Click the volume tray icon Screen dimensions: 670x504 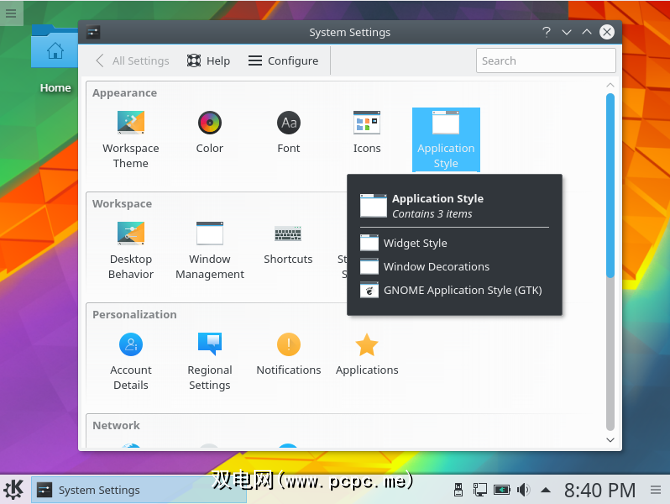523,490
